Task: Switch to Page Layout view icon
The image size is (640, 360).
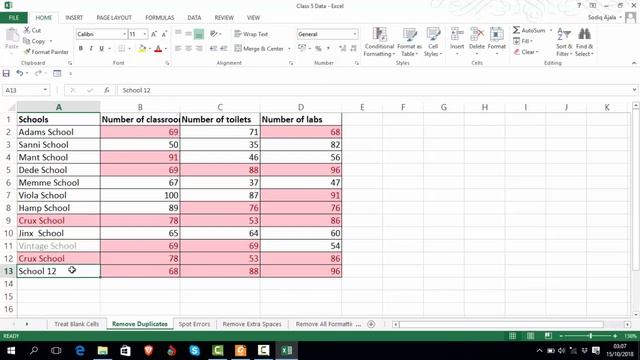Action: [530, 336]
